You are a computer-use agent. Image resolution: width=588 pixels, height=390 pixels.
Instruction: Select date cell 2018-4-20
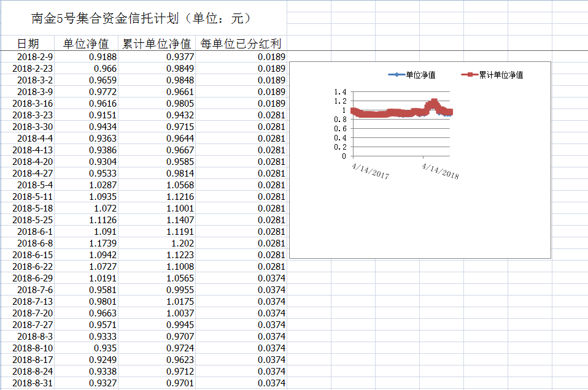pos(28,161)
